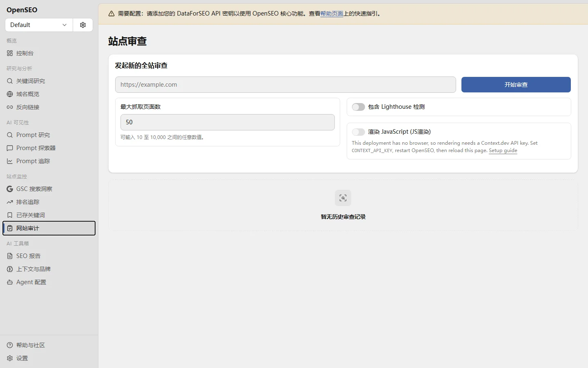Viewport: 588px width, 368px height.
Task: Click the 发起新的全站审查 heading
Action: [141, 65]
